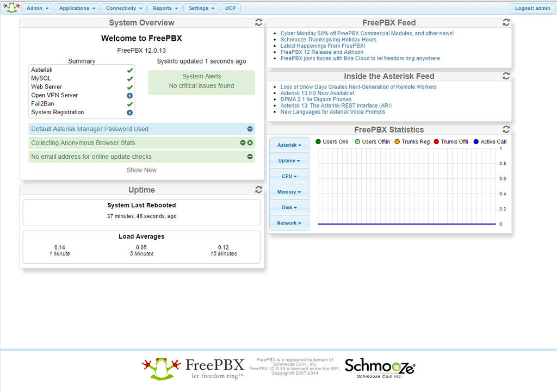Click the FreePBX frog logo icon
557x392 pixels.
pos(11,8)
